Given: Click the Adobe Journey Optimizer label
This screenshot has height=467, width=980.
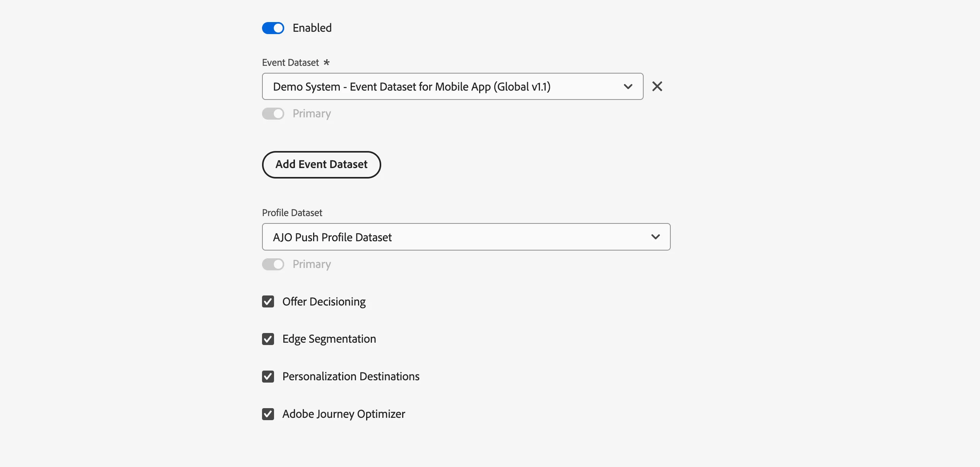Looking at the screenshot, I should 344,414.
